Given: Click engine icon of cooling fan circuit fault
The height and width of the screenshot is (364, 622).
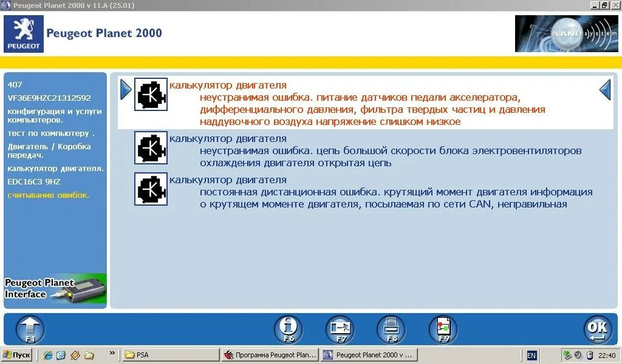Looking at the screenshot, I should point(151,148).
